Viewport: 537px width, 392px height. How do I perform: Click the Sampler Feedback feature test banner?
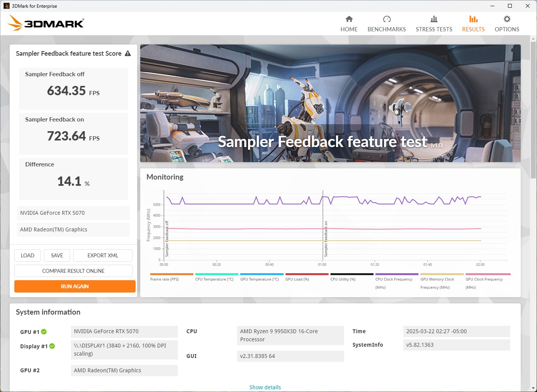(330, 103)
